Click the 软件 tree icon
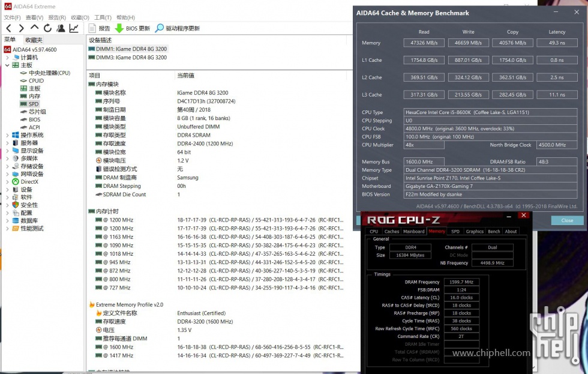Image resolution: width=588 pixels, height=374 pixels. coord(16,198)
